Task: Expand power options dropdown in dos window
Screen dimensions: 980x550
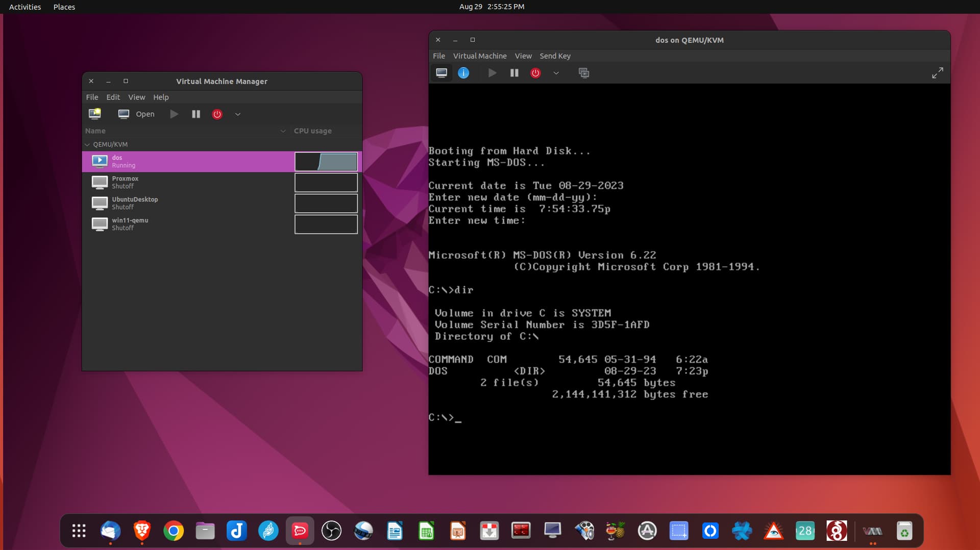Action: coord(556,73)
